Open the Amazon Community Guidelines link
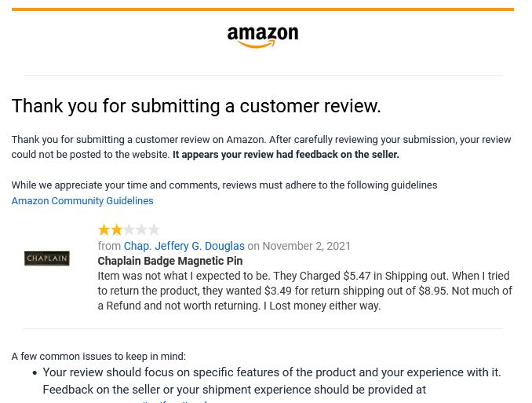 coord(82,201)
